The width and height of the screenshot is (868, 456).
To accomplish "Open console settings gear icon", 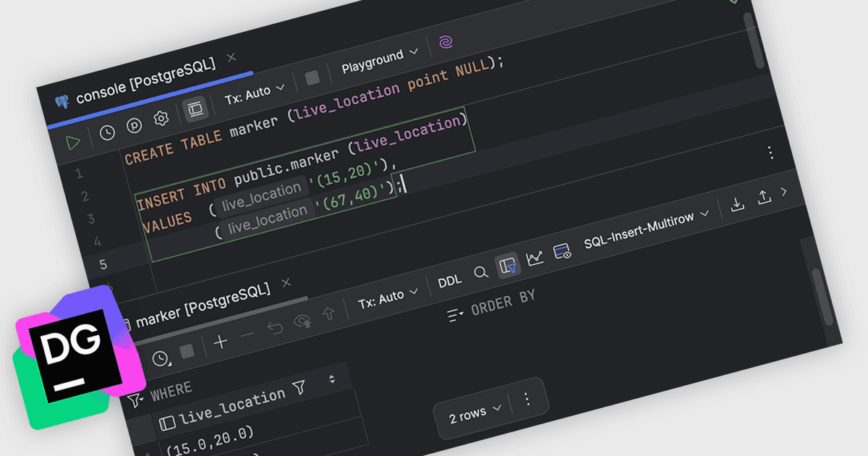I will click(x=161, y=118).
